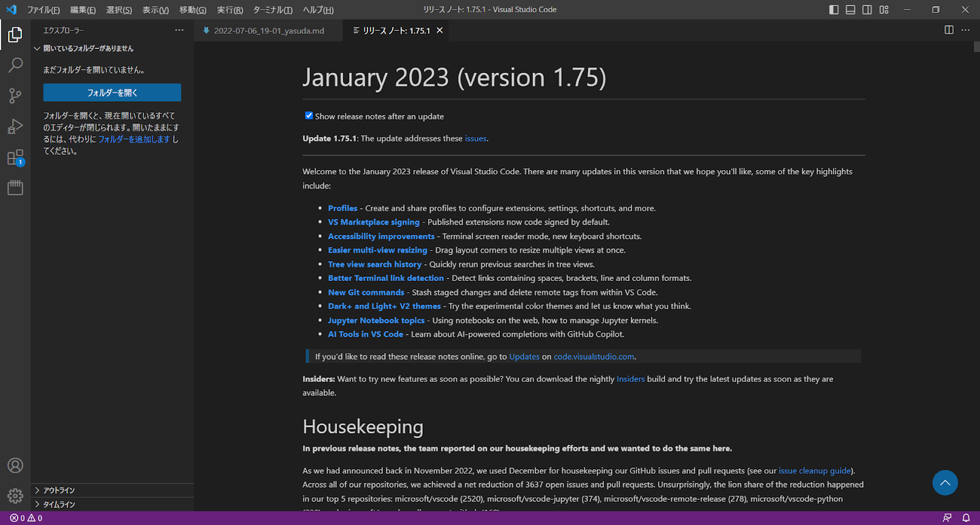Screen dimensions: 980x525
Task: Click the editor vertical scrollbar
Action: point(976,272)
